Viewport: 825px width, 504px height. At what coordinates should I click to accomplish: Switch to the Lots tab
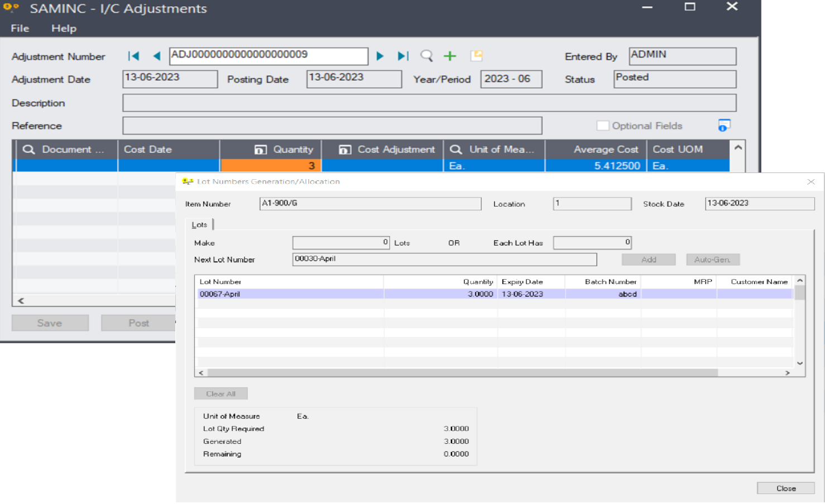[200, 224]
